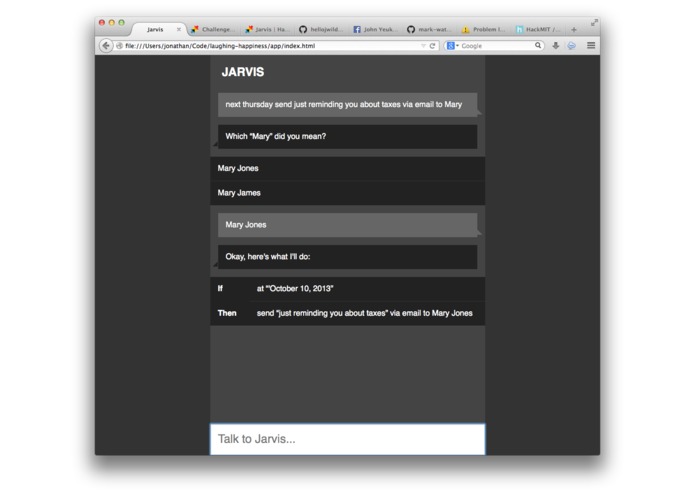The image size is (695, 494).
Task: Click the search magnifier icon
Action: (x=538, y=45)
